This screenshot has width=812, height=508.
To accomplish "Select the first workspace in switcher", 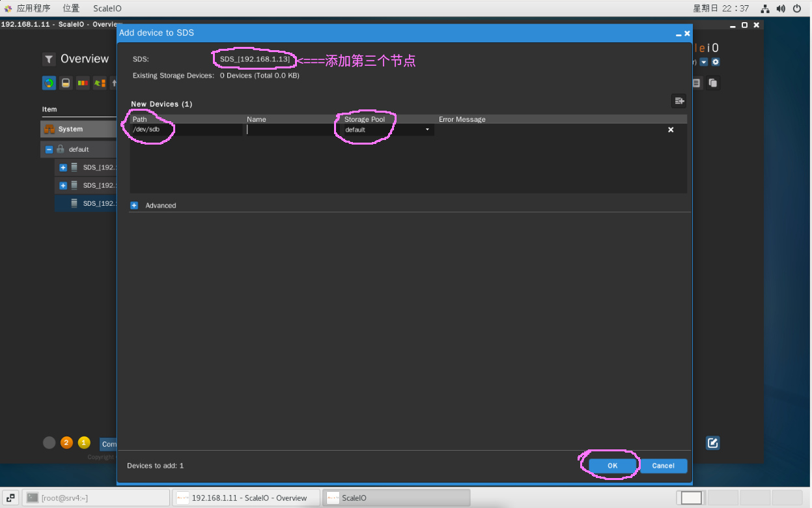I will pyautogui.click(x=692, y=498).
